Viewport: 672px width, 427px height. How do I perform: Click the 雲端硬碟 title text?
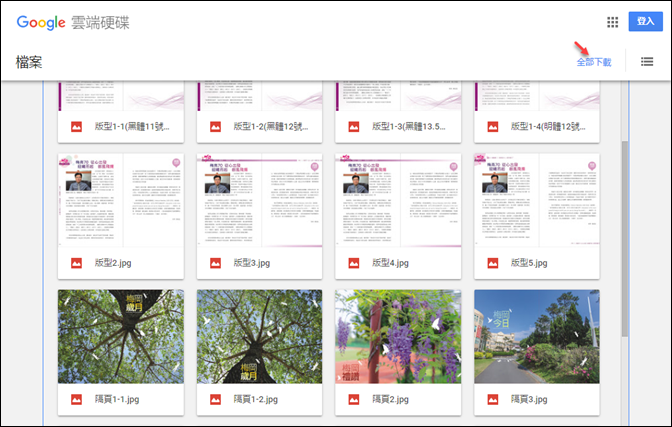pos(100,22)
